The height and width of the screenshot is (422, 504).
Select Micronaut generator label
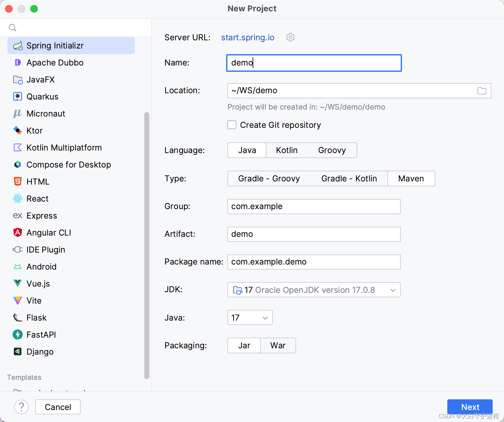point(46,114)
